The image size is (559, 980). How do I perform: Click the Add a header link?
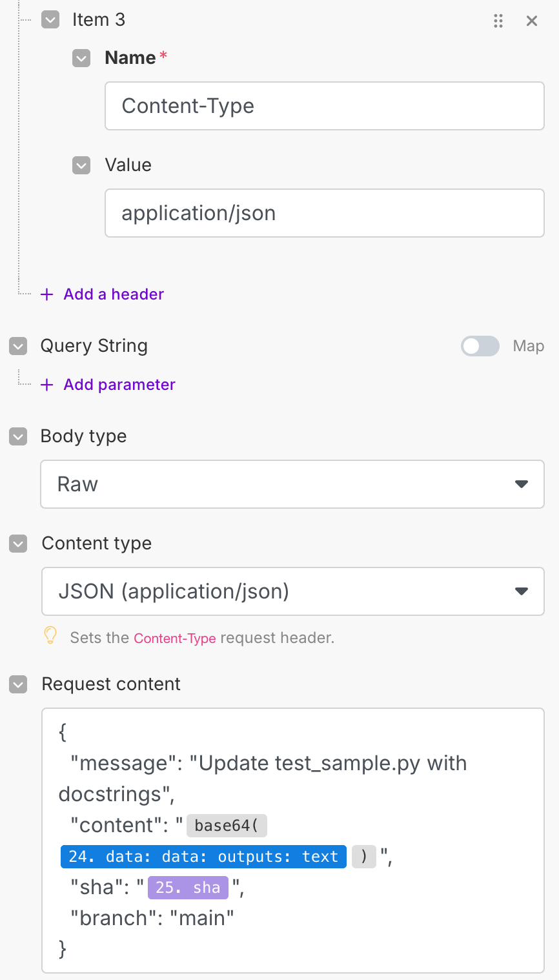(x=114, y=294)
